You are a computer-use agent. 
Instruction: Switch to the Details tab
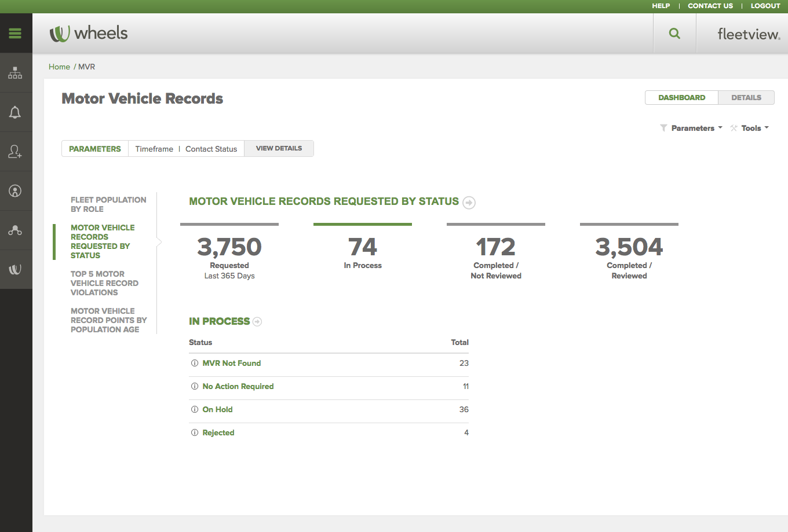(x=746, y=98)
